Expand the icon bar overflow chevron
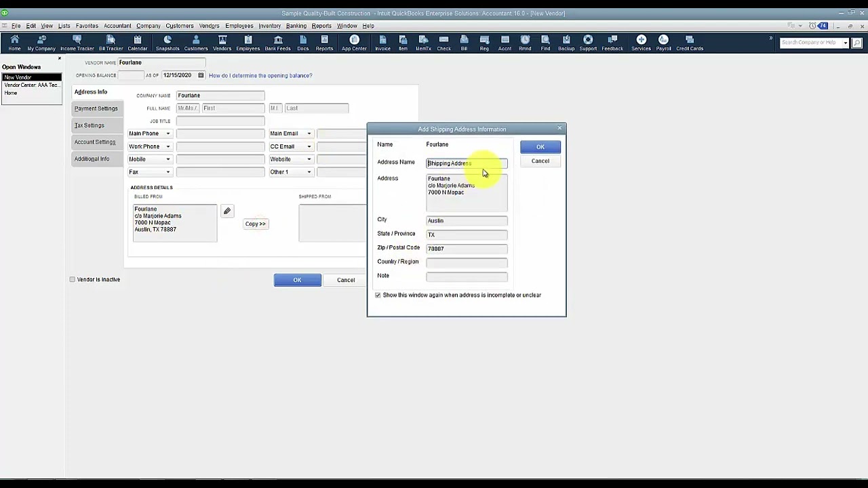868x488 pixels. point(770,39)
